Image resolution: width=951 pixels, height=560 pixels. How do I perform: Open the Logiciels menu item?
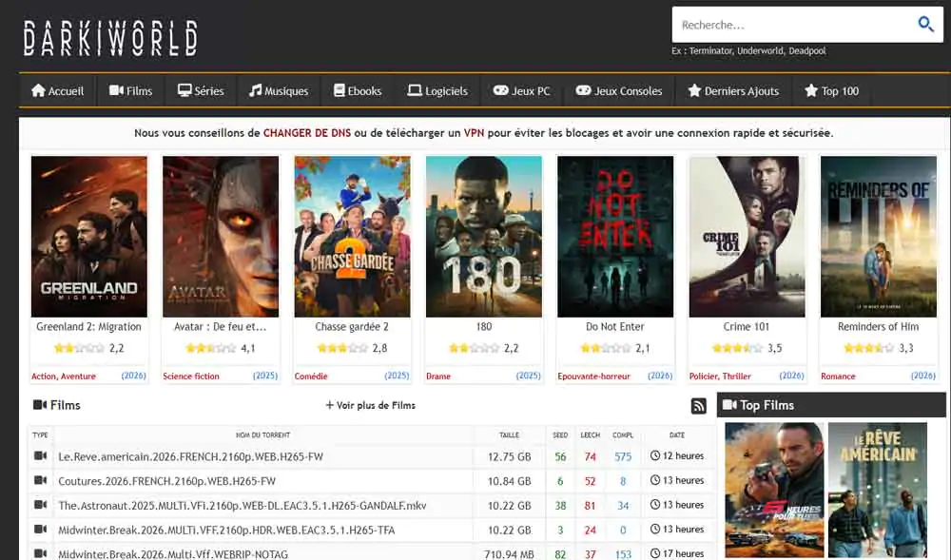[x=437, y=91]
